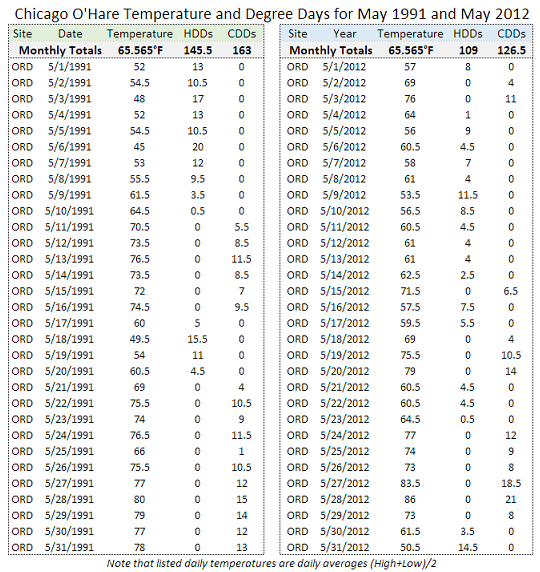Screen dimensions: 540x572
Task: Click temperature 45 for 5/6/1991
Action: click(139, 147)
